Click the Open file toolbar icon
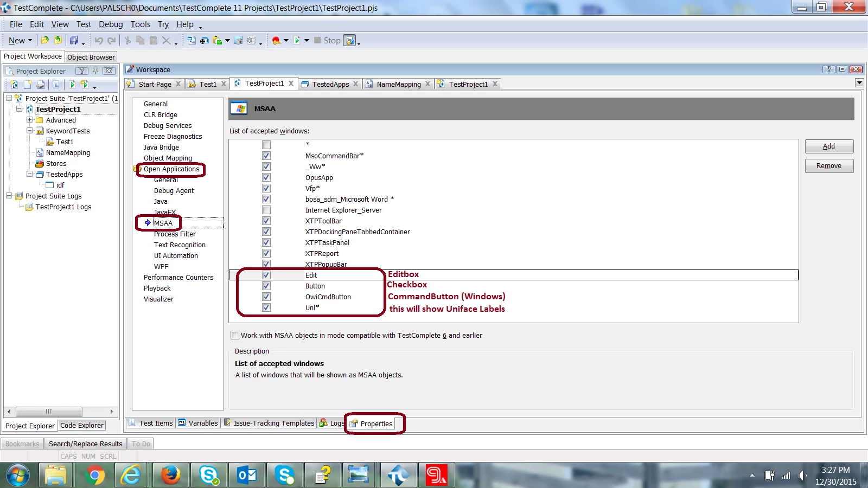This screenshot has height=488, width=868. point(44,40)
